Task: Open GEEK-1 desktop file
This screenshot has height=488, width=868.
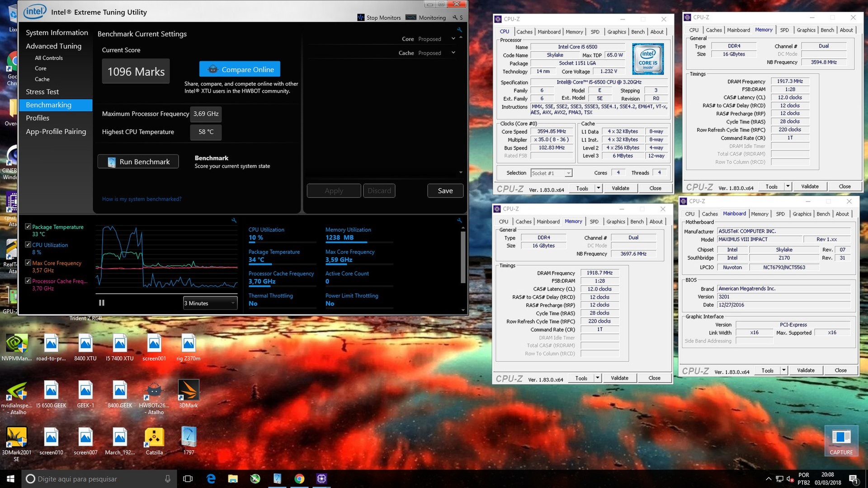Action: tap(85, 394)
